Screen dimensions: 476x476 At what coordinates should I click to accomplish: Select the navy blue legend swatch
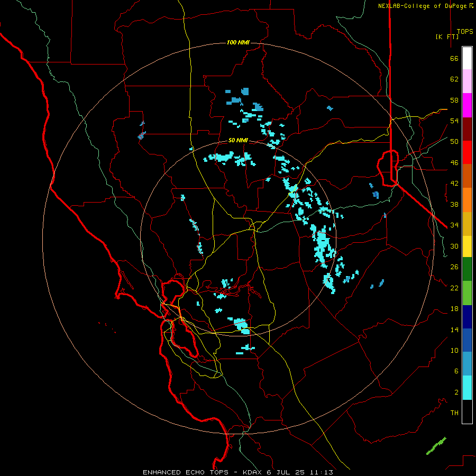(467, 317)
